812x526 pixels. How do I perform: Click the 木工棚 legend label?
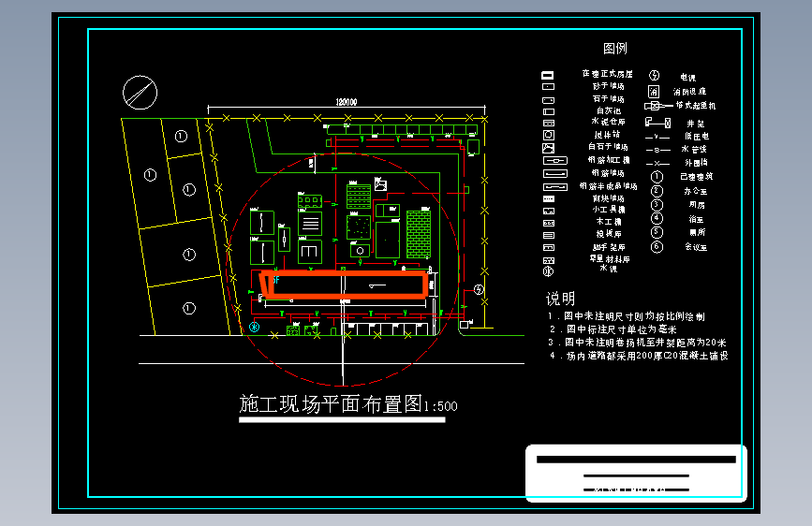[x=609, y=222]
